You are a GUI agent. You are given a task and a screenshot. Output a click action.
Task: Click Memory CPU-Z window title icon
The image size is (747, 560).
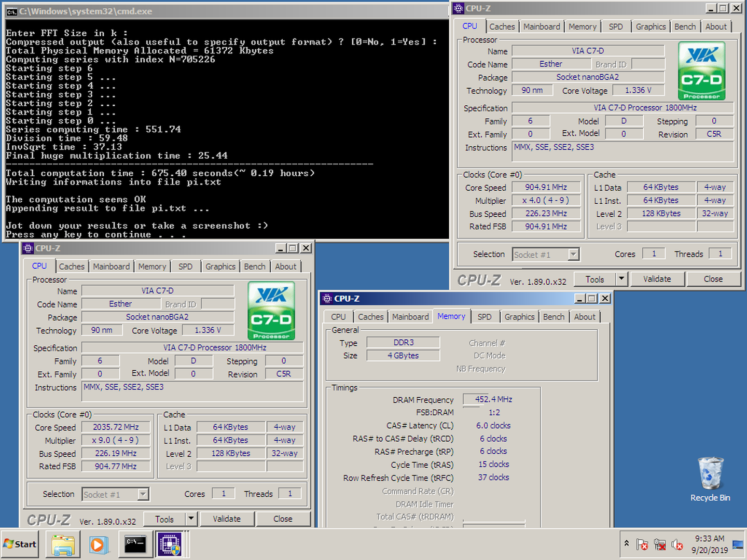(327, 299)
